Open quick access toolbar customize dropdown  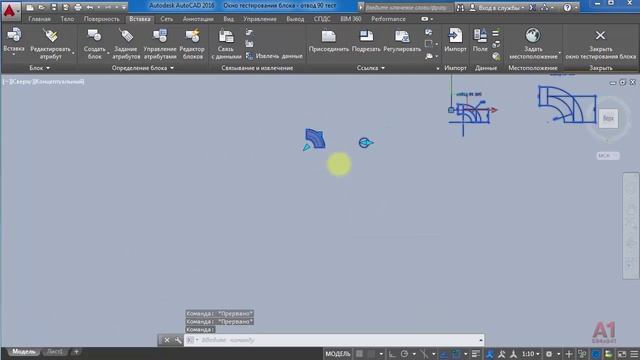[x=124, y=7]
